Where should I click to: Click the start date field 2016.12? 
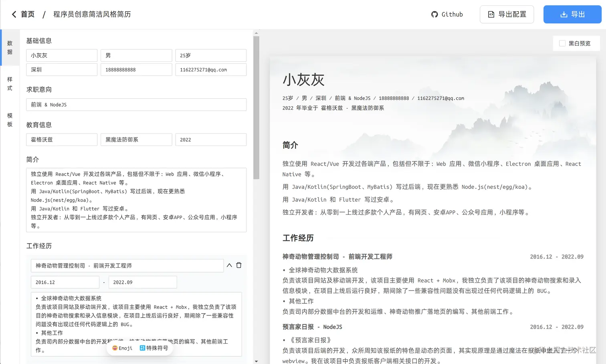(x=65, y=282)
